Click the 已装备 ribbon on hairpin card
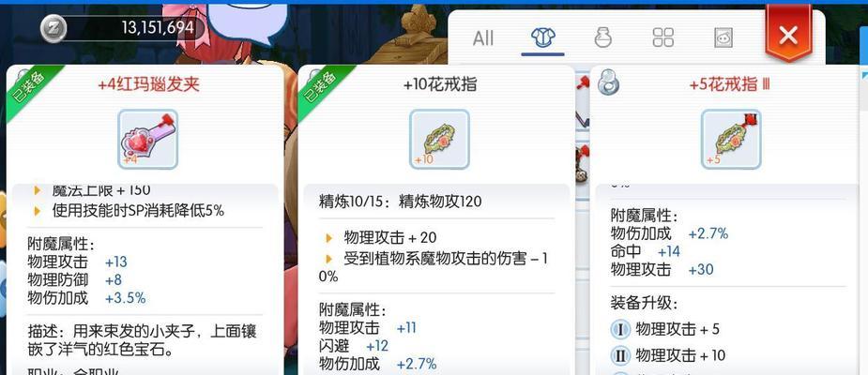The height and width of the screenshot is (375, 868). [x=32, y=90]
